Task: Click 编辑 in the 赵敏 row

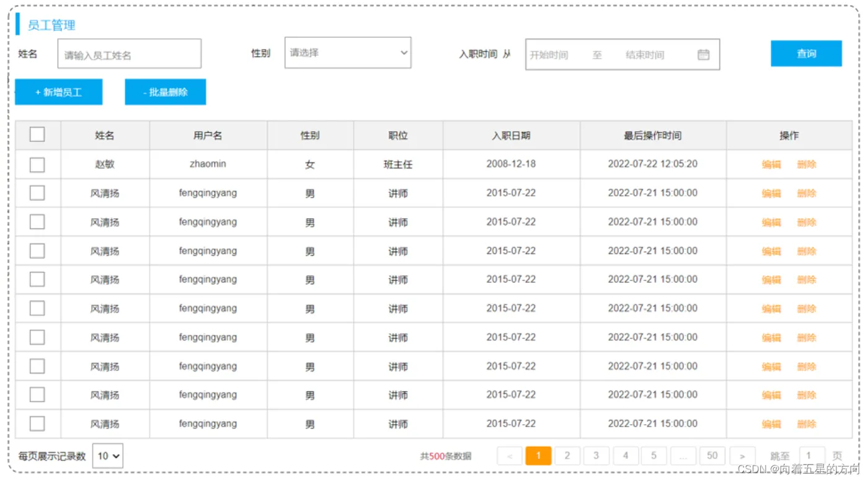Action: (x=771, y=164)
